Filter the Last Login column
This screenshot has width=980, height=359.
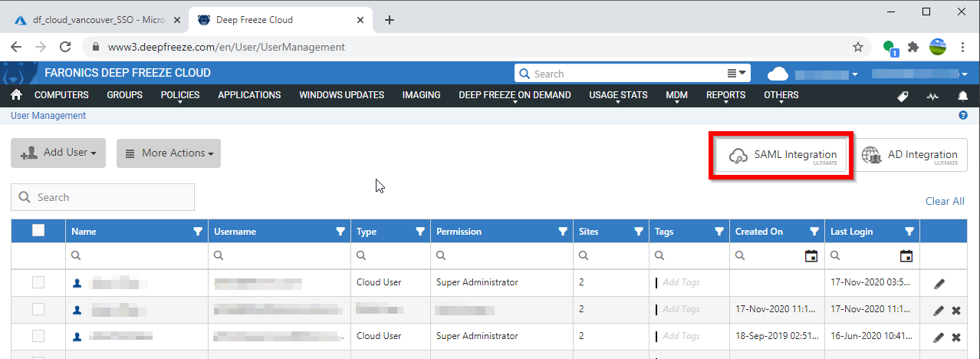[x=909, y=231]
